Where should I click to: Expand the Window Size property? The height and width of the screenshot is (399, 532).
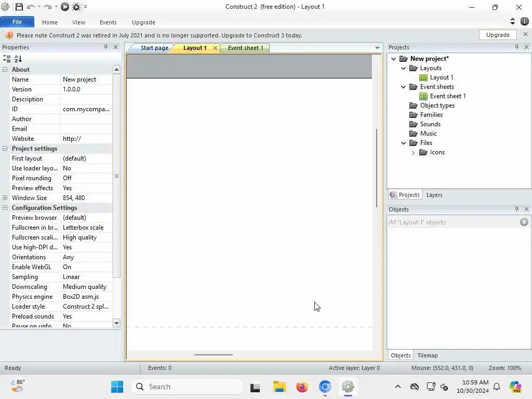[x=5, y=198]
